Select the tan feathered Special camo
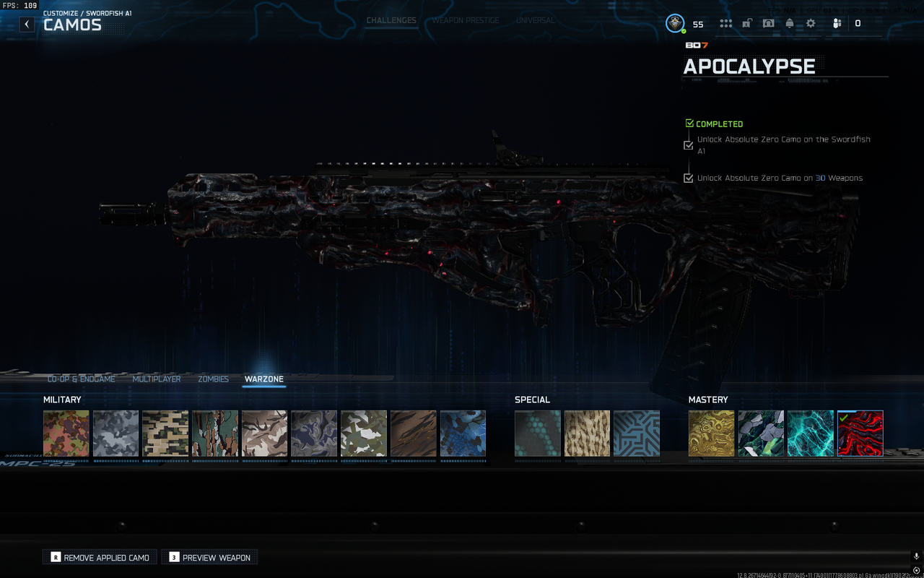This screenshot has height=578, width=924. (x=587, y=433)
